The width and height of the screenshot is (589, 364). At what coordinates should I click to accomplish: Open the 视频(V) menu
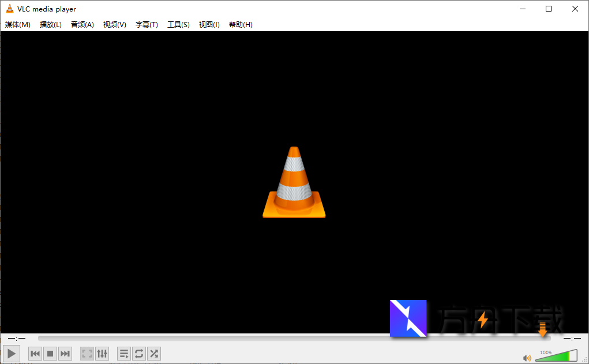[x=114, y=24]
